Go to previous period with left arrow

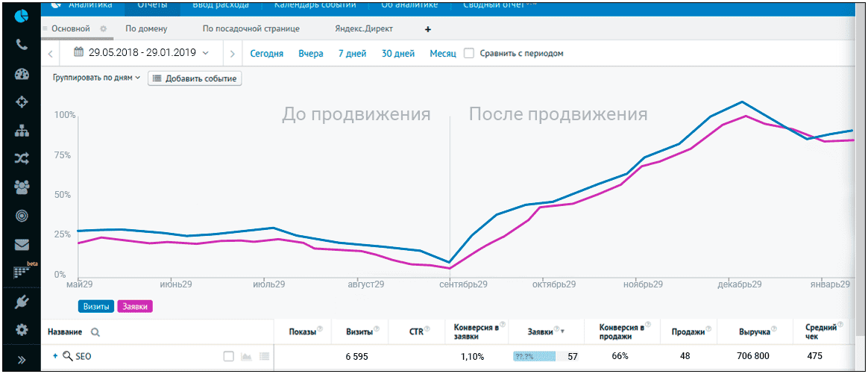(x=51, y=54)
